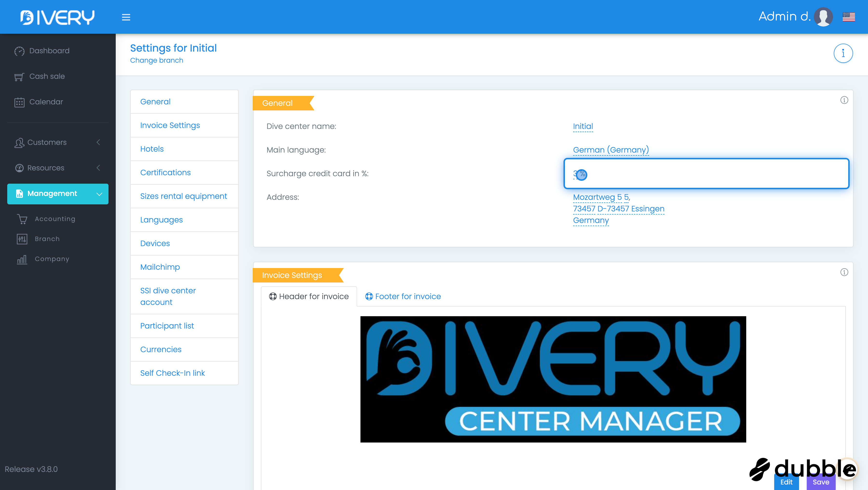The width and height of the screenshot is (868, 490).
Task: Open the US flag language selector
Action: click(848, 16)
